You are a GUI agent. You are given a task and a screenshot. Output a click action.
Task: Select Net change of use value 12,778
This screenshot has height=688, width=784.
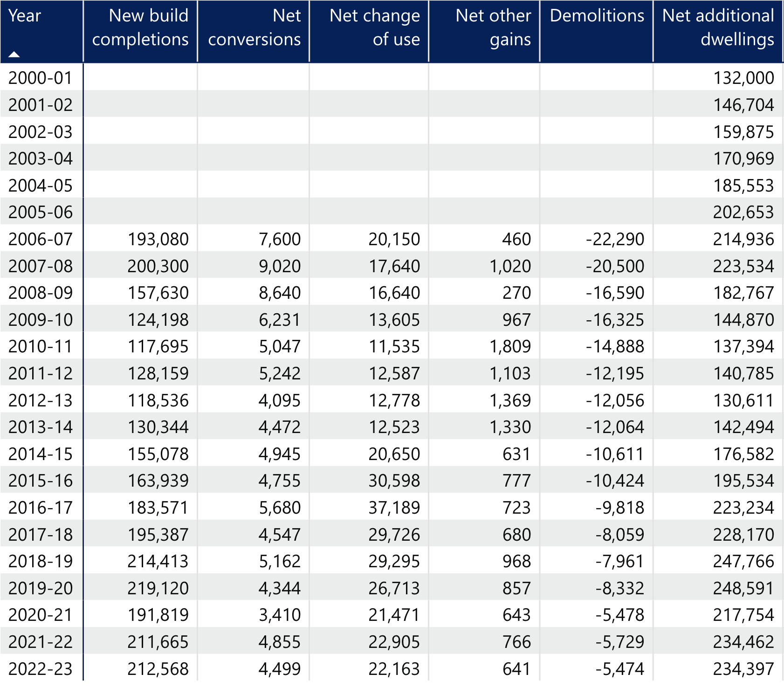pyautogui.click(x=394, y=400)
